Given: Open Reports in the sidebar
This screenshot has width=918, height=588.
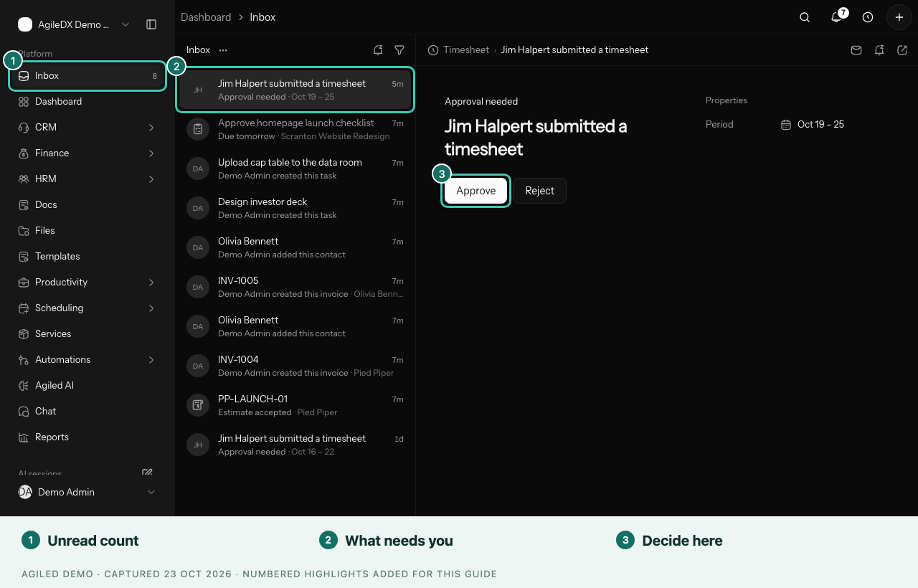Looking at the screenshot, I should tap(87, 437).
